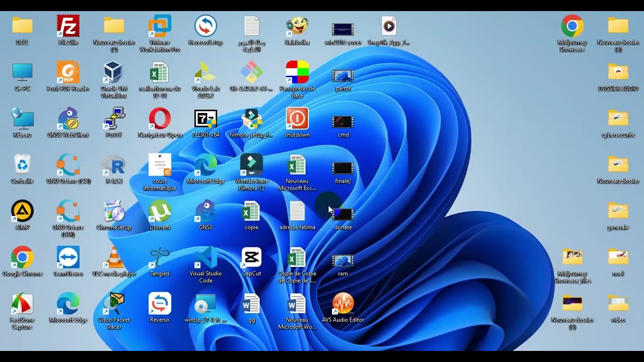Select the Réseau network icon
The image size is (644, 362).
click(22, 119)
